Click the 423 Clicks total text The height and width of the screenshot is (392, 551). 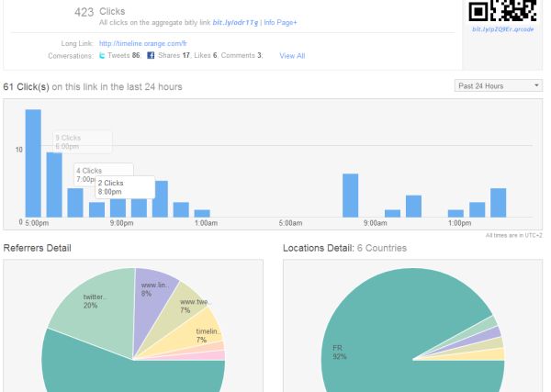pos(100,12)
